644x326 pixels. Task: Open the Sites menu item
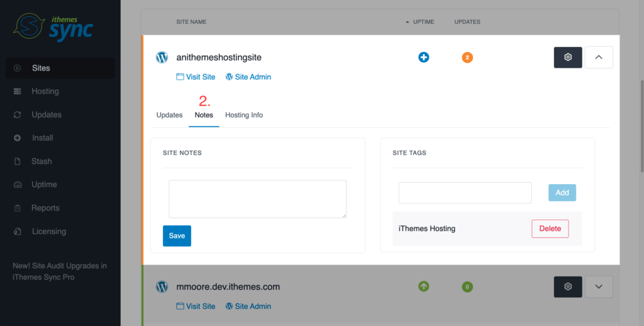point(60,68)
